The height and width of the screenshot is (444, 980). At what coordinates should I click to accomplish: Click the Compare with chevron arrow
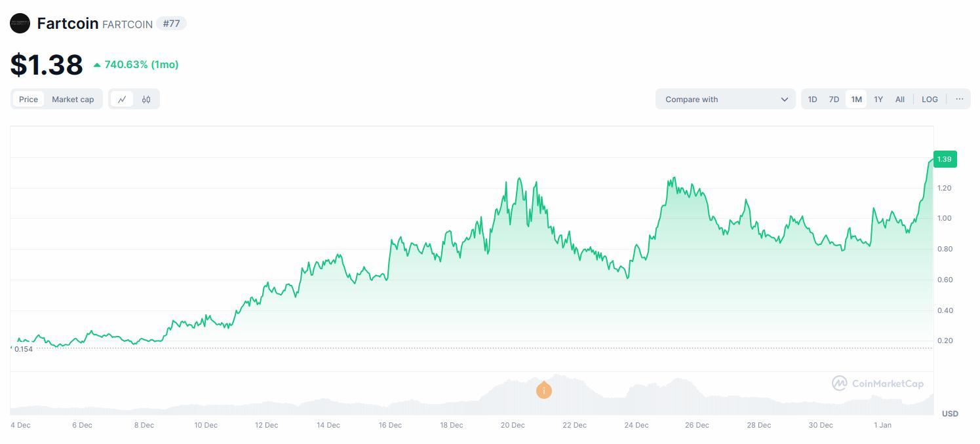pos(784,99)
